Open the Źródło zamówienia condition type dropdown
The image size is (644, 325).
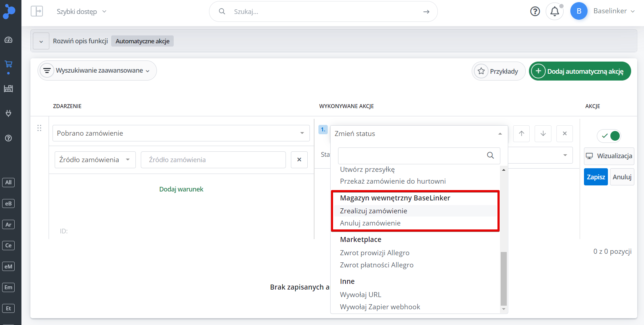click(x=95, y=160)
